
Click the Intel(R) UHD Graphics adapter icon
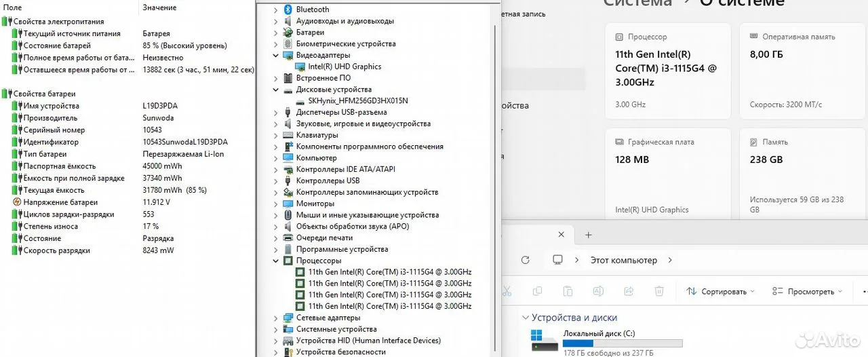click(300, 67)
